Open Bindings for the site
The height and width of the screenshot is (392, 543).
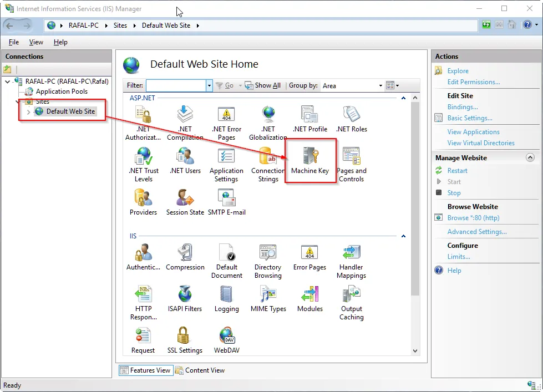[463, 107]
